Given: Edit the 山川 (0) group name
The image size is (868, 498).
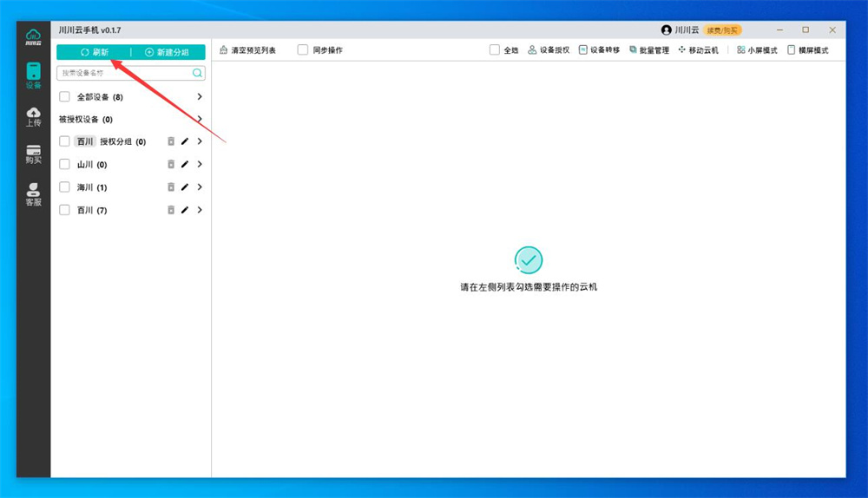Looking at the screenshot, I should click(x=185, y=164).
